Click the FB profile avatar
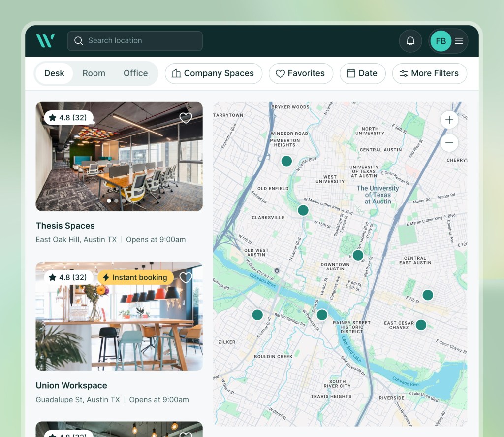 coord(441,41)
